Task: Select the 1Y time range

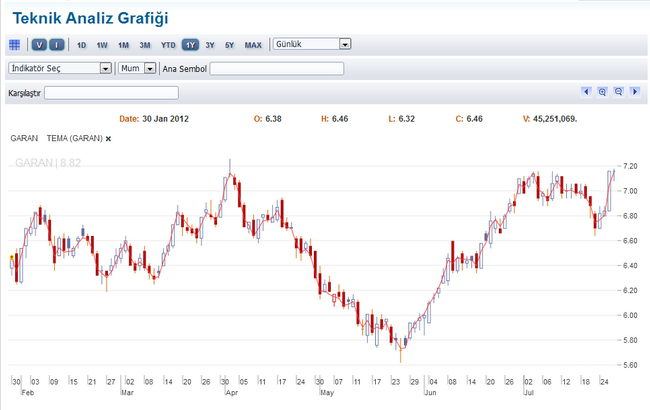Action: [x=190, y=45]
